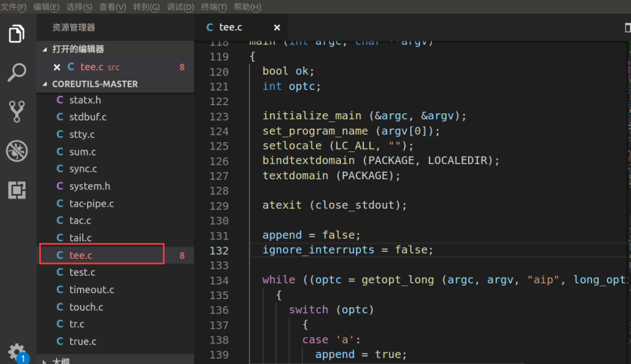Click the C icon beside tr.c
The width and height of the screenshot is (631, 364).
[60, 324]
